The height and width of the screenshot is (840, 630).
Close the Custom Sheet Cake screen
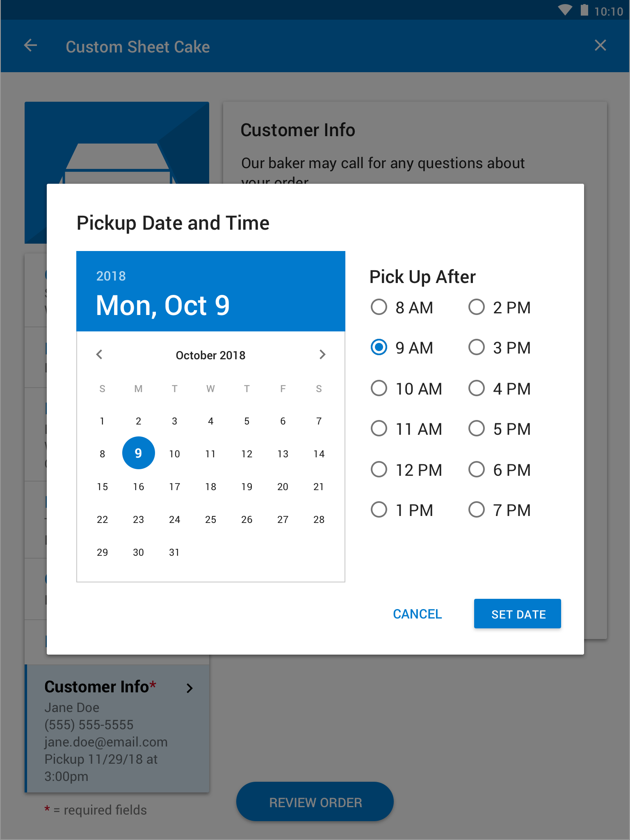coord(600,46)
